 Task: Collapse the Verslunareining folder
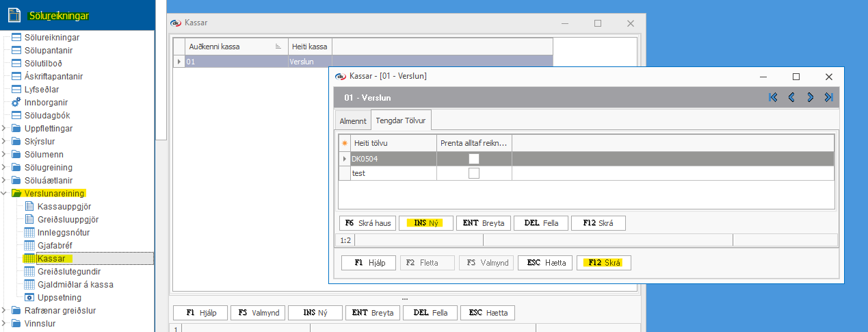(5, 194)
